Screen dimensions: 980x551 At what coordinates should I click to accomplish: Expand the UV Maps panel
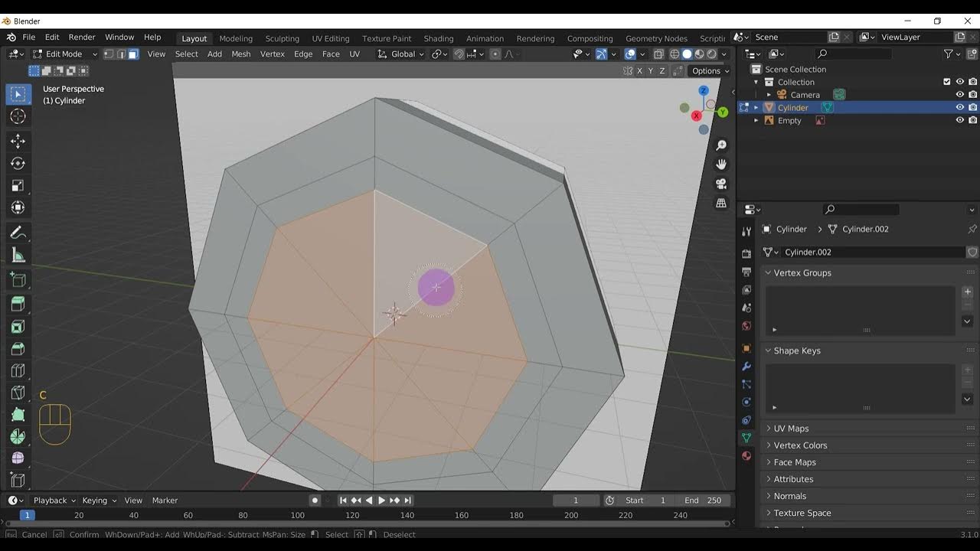[791, 429]
